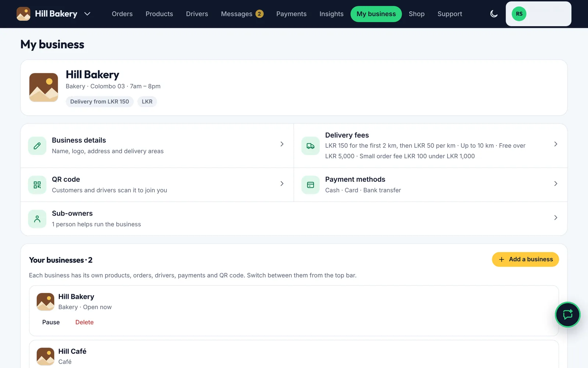Image resolution: width=588 pixels, height=368 pixels.
Task: Select the My business tab
Action: point(376,14)
